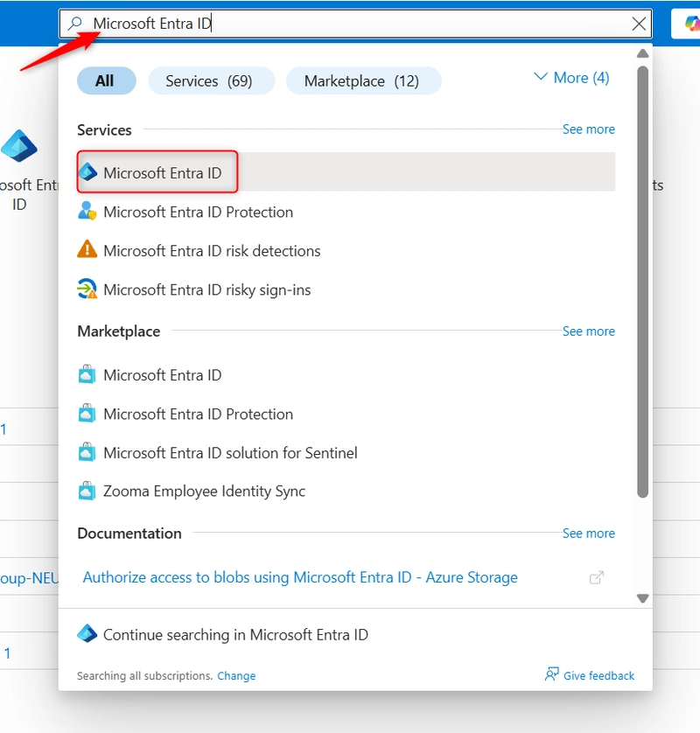Open the Copilot icon beside search
The height and width of the screenshot is (733, 700).
coord(691,24)
